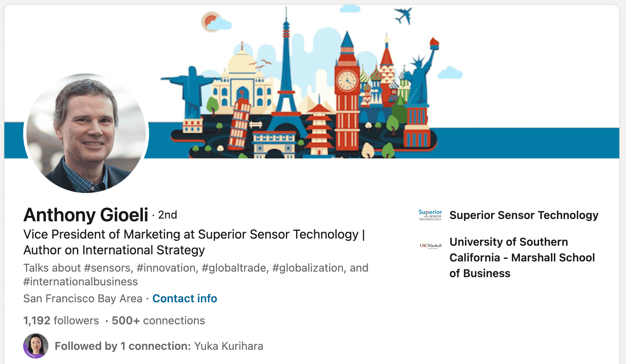Click the Superior Sensor Technology company logo
Screen dimensions: 626x364
429,215
